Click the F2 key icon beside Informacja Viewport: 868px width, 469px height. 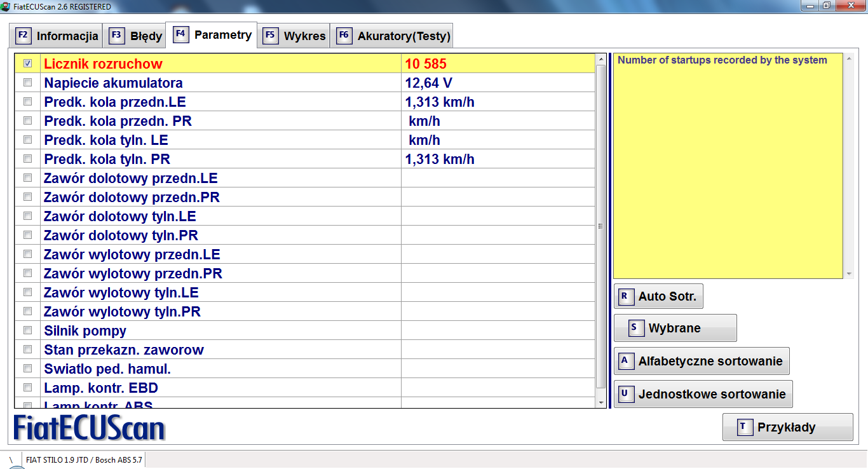click(x=23, y=36)
